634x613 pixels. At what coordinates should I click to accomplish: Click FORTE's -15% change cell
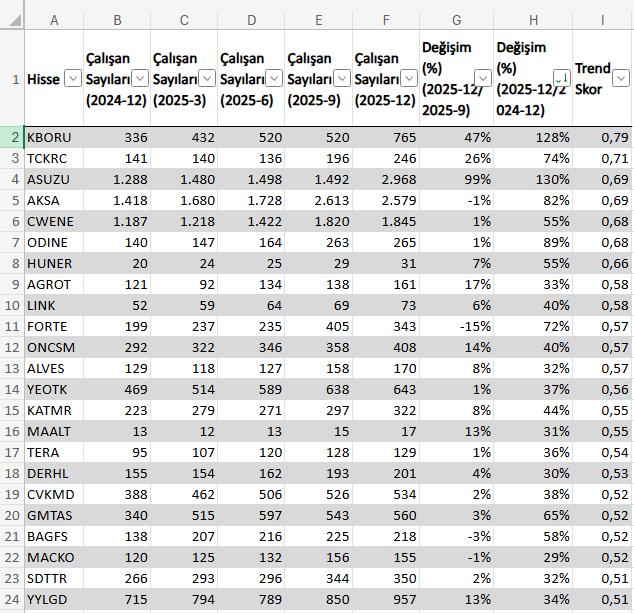(x=456, y=326)
